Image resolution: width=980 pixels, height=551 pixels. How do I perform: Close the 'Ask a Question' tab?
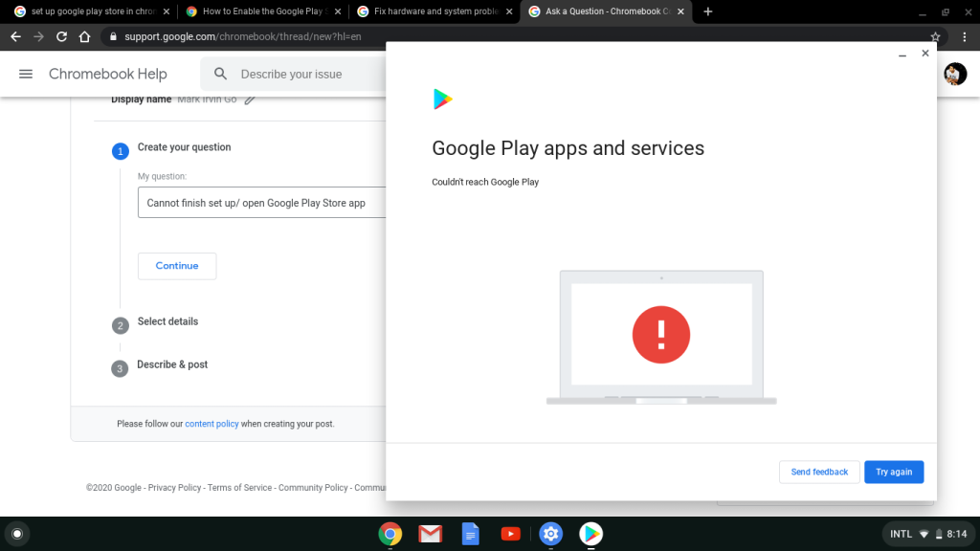680,11
